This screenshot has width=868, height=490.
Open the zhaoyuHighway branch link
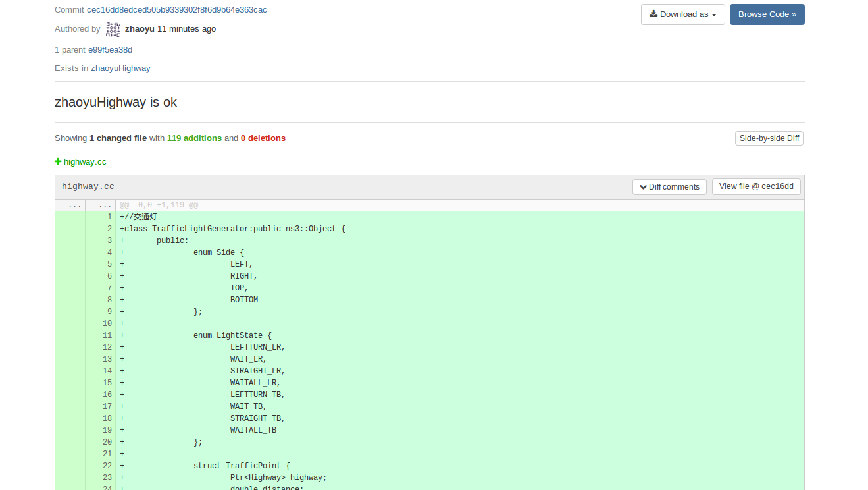point(120,68)
